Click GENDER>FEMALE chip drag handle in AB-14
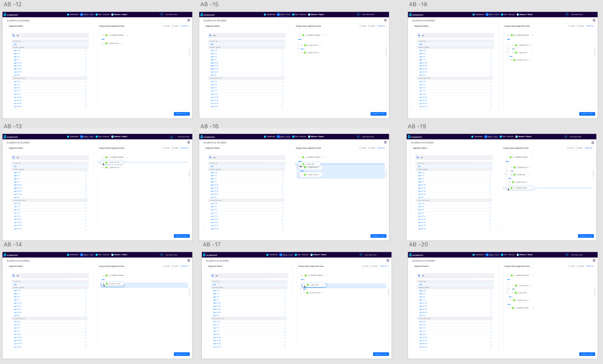The width and height of the screenshot is (603, 364). coord(103,275)
